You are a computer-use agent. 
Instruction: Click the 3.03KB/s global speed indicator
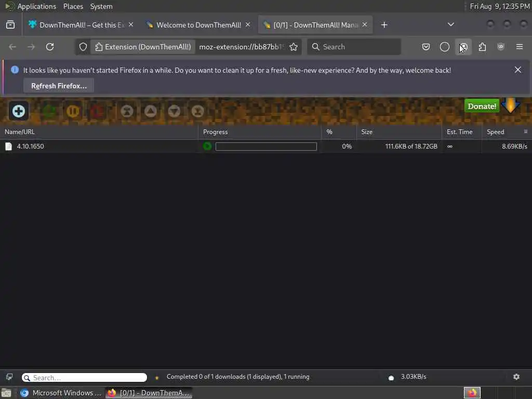413,377
